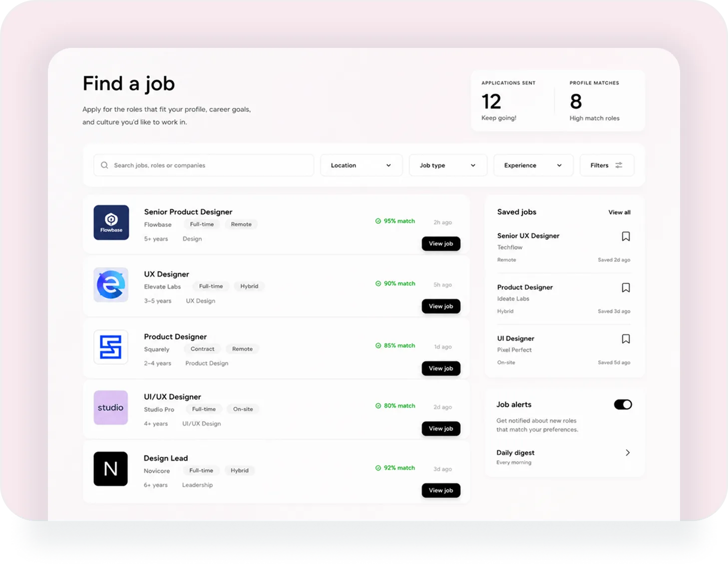Open the Senior UX Designer saved job title
Screen dimensions: 728x569
pos(528,236)
